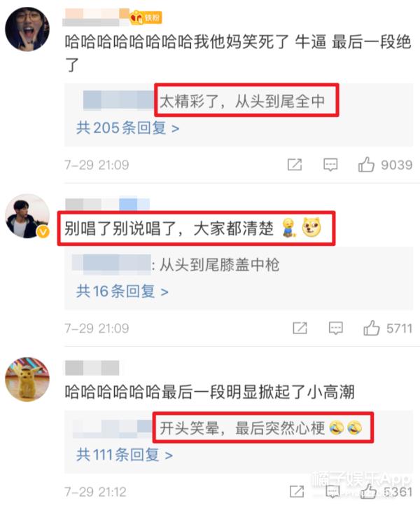420x508 pixels.
Task: Tap the 铁粉 badge beside first username
Action: [x=146, y=17]
